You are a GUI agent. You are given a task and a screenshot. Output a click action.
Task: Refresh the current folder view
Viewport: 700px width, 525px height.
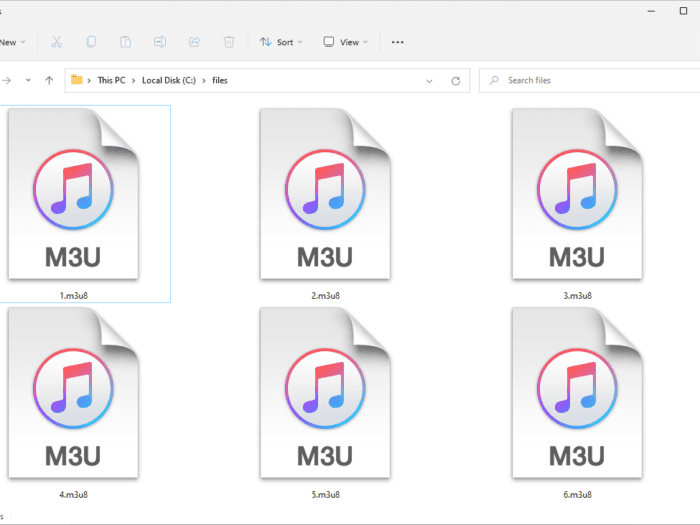point(455,80)
